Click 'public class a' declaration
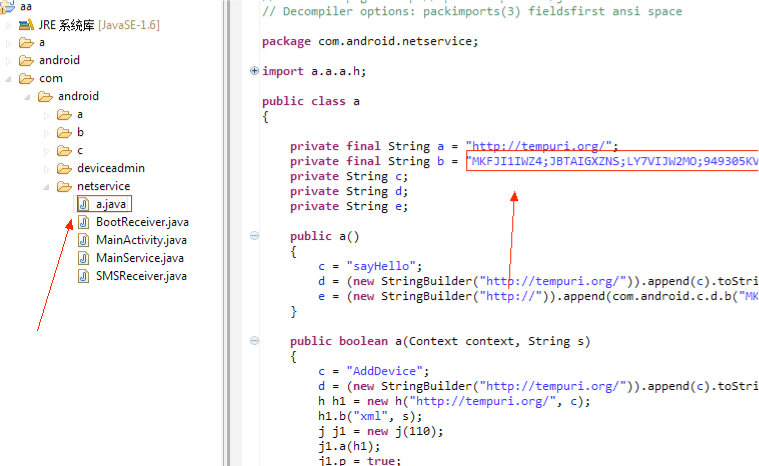Viewport: 759px width, 466px height. pos(311,102)
